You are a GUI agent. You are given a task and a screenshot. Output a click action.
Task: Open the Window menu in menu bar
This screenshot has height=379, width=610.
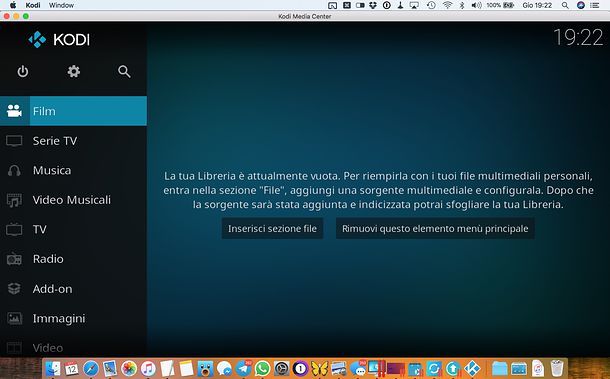[x=61, y=5]
